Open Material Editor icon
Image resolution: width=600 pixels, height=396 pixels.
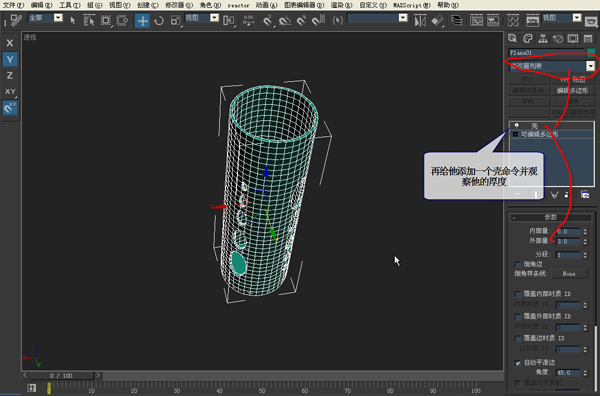coord(513,20)
